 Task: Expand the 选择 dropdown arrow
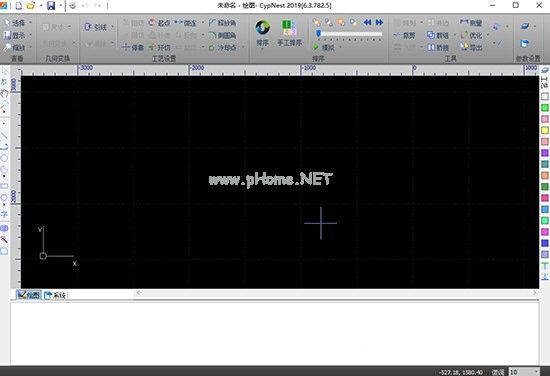(31, 23)
